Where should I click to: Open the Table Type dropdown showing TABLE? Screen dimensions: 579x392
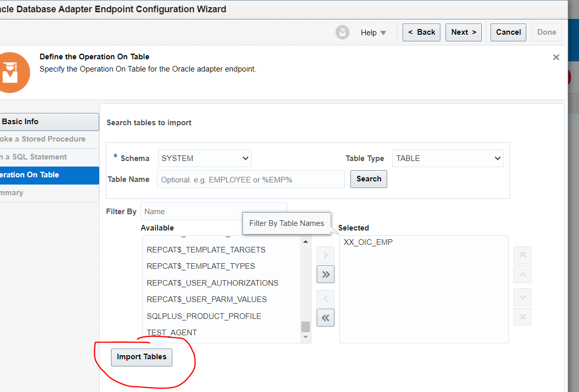448,158
